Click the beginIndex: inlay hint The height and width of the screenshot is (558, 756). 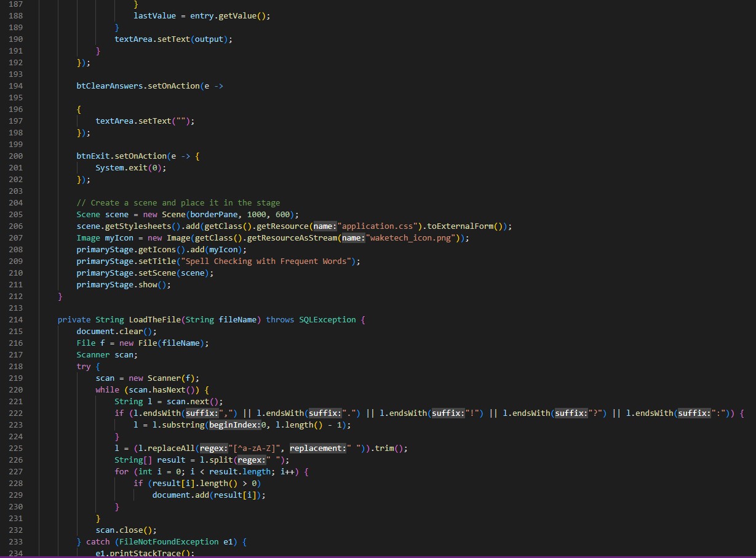click(235, 425)
